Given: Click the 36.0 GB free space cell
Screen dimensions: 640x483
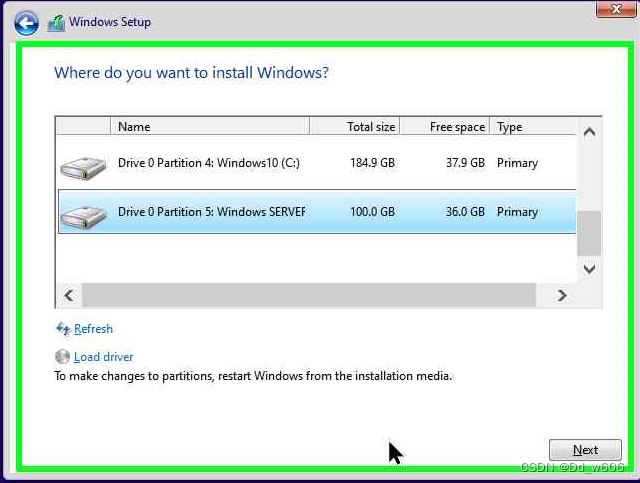Looking at the screenshot, I should click(x=465, y=212).
